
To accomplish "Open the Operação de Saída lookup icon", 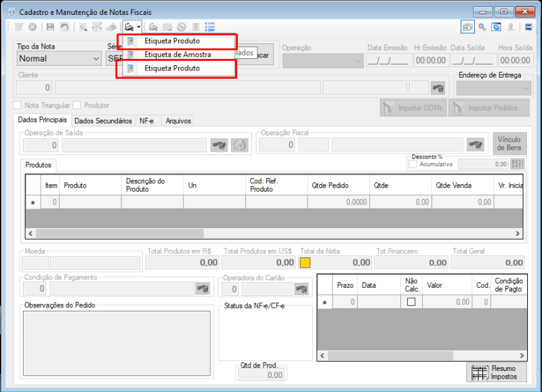I will point(219,145).
